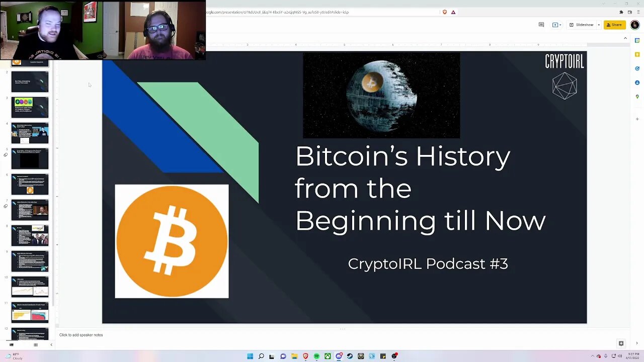Screen dimensions: 644x362
Task: Click the link icon beside slide 7
Action: (6, 206)
